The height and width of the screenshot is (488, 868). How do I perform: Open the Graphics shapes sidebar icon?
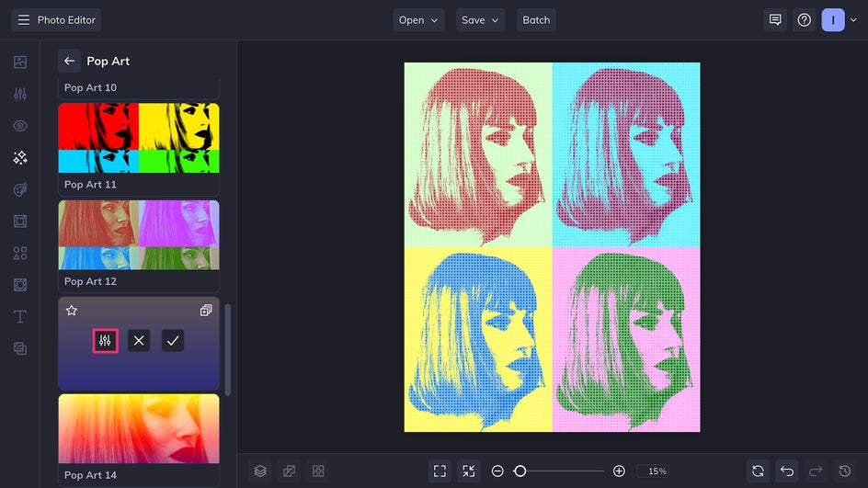(20, 254)
